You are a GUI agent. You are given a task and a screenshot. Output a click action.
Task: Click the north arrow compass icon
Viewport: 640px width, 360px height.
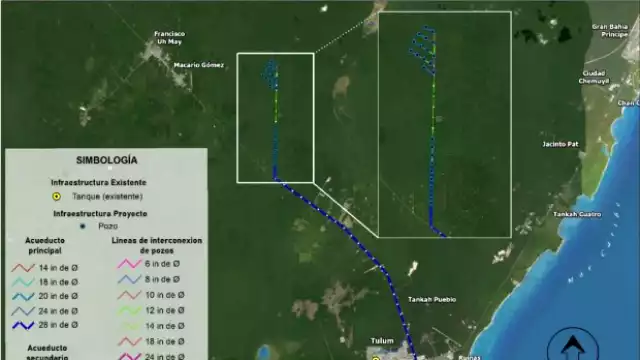tap(573, 343)
